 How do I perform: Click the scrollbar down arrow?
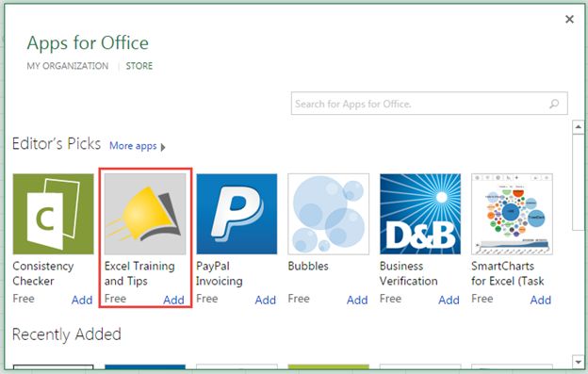pyautogui.click(x=579, y=362)
